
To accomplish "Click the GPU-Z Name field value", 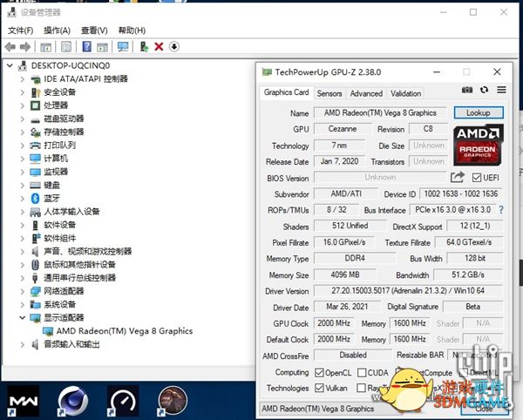I will [x=380, y=113].
